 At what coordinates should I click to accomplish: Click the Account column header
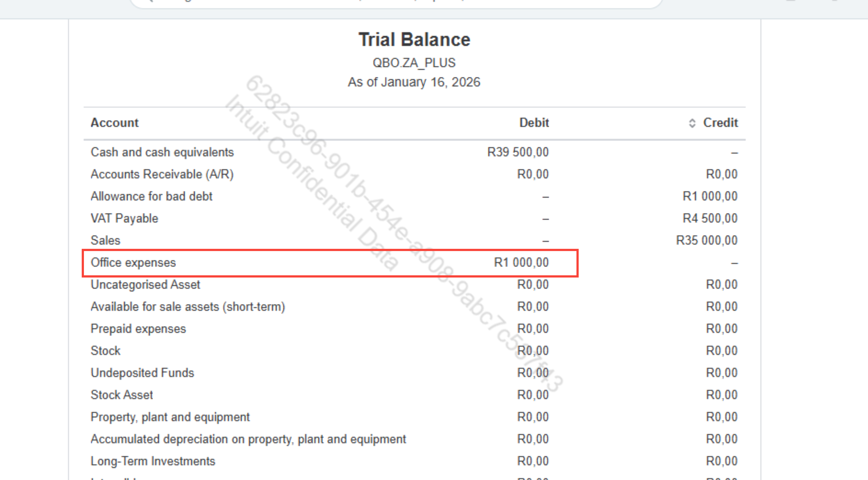click(x=115, y=123)
